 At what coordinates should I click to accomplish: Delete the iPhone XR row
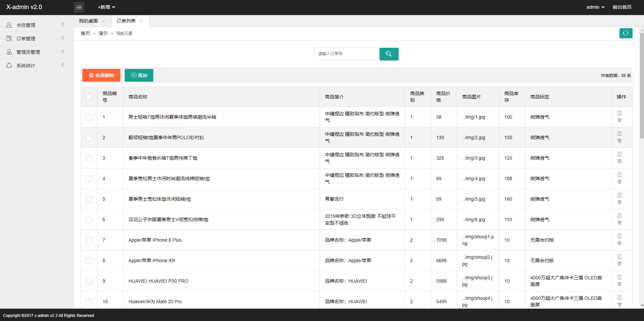(x=619, y=264)
